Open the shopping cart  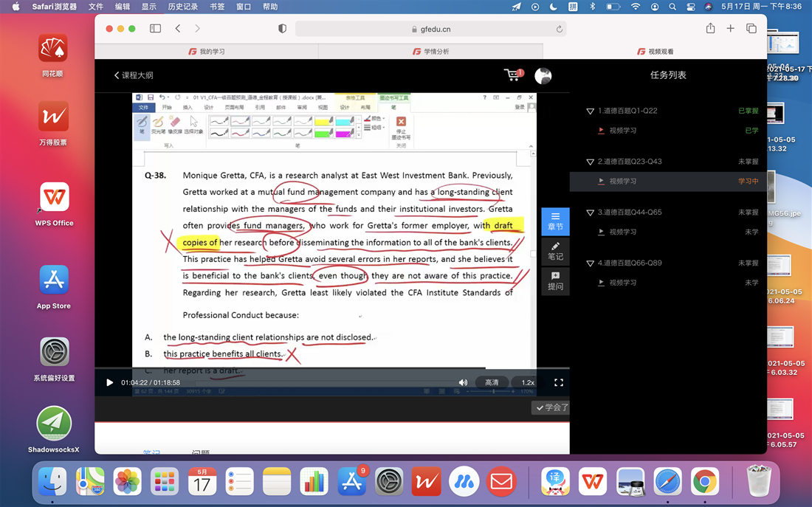(x=514, y=75)
